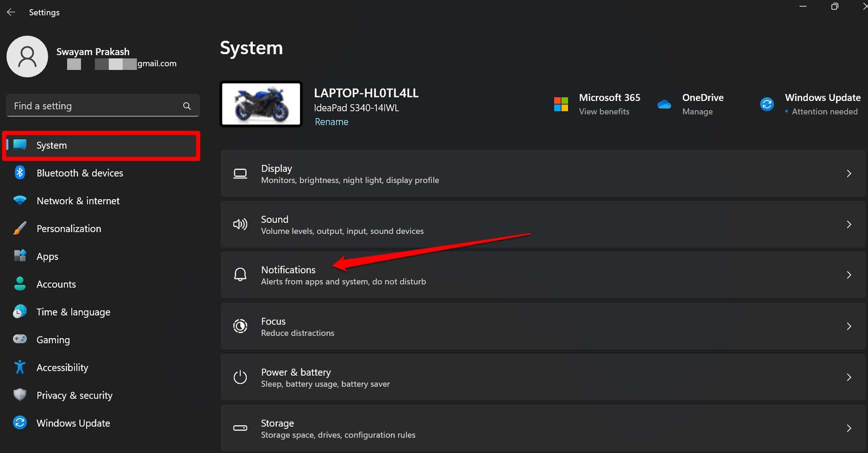
Task: Select the Focus icon
Action: pos(240,326)
